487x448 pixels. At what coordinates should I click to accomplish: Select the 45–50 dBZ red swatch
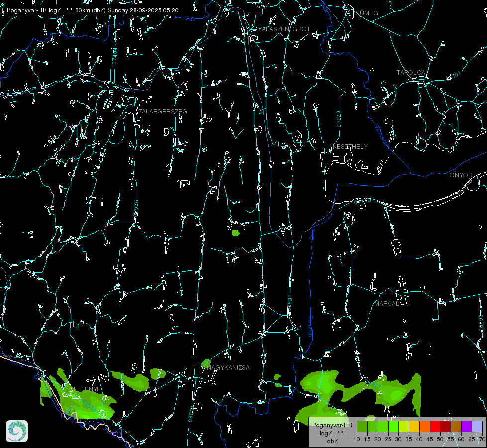(x=435, y=426)
